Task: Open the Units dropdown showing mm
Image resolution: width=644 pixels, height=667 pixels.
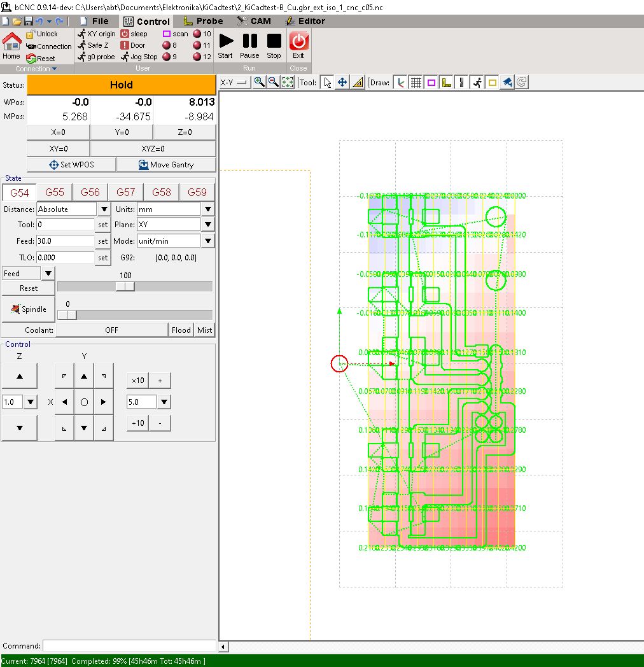Action: 207,209
